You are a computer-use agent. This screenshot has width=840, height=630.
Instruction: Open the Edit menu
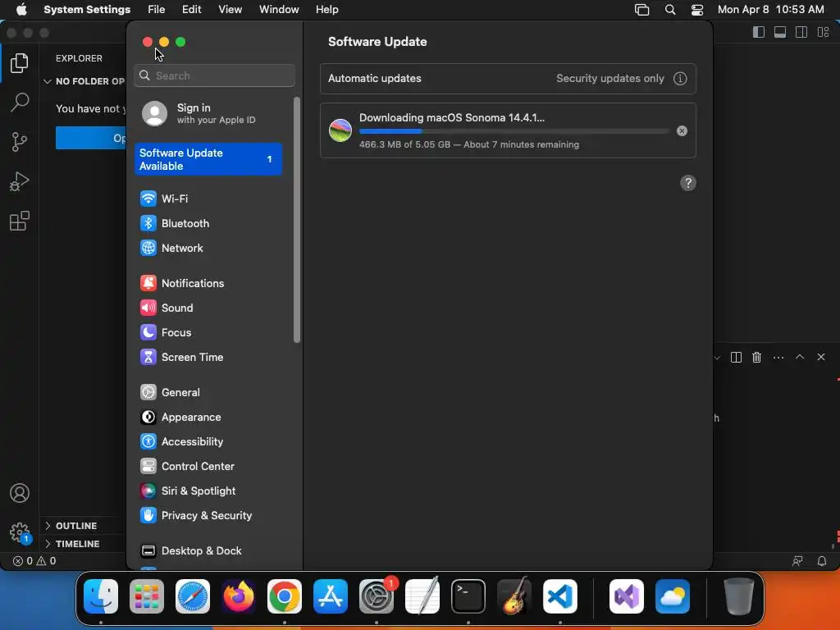191,10
